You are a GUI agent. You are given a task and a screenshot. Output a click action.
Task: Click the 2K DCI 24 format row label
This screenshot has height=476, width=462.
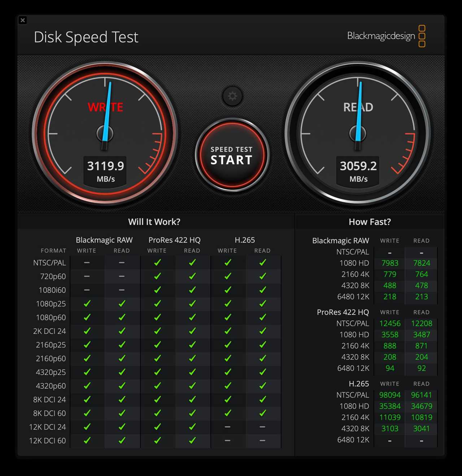pos(49,331)
